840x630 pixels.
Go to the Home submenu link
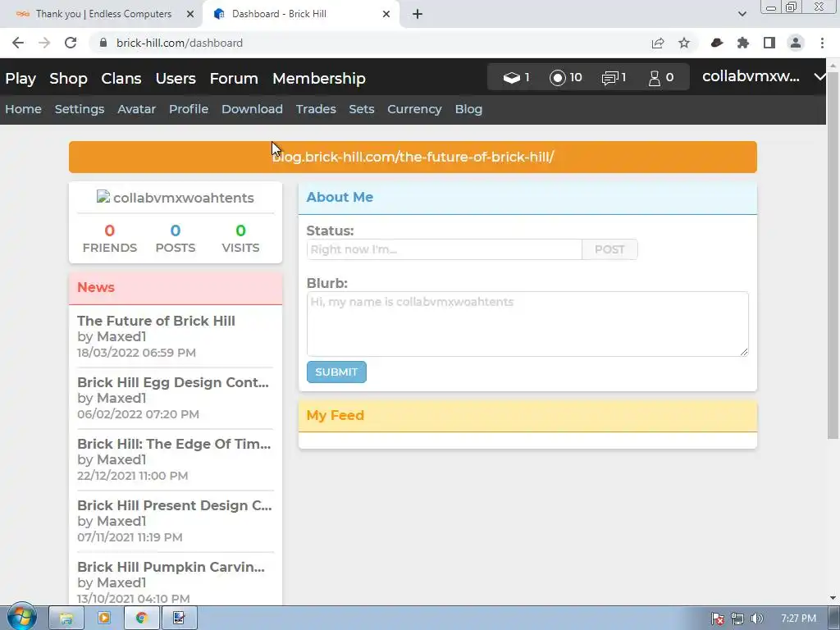click(x=24, y=109)
